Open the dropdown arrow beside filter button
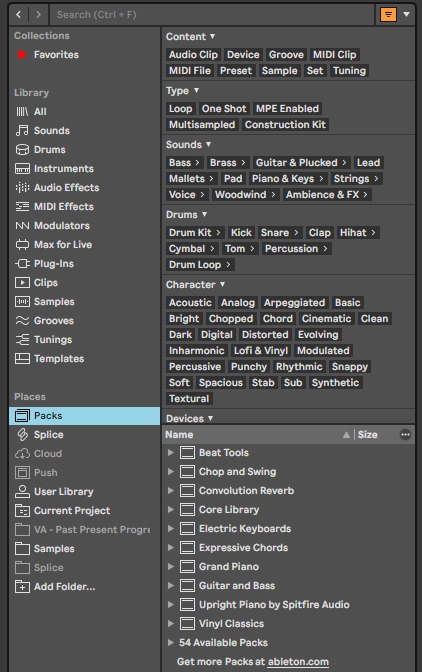Image resolution: width=422 pixels, height=672 pixels. (407, 14)
